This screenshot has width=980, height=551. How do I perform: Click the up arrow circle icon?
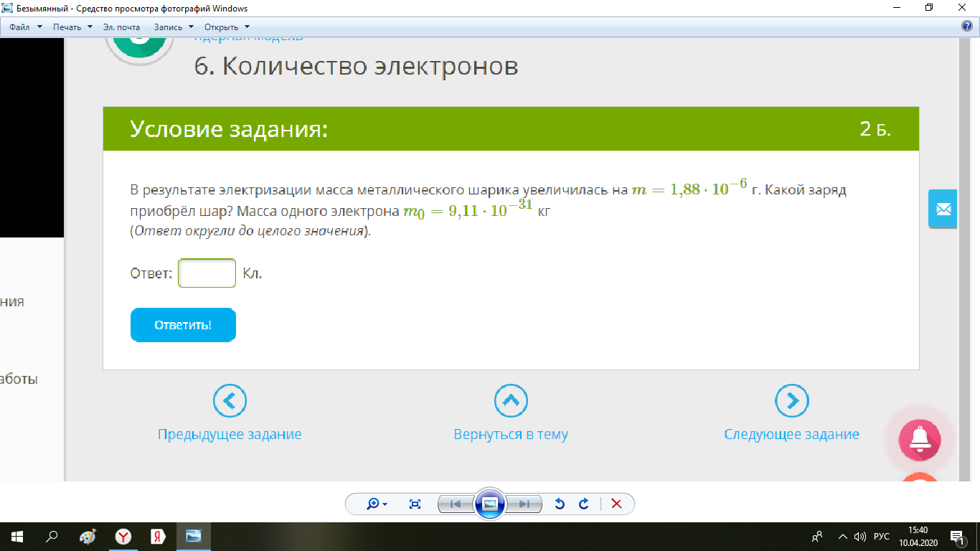[511, 400]
